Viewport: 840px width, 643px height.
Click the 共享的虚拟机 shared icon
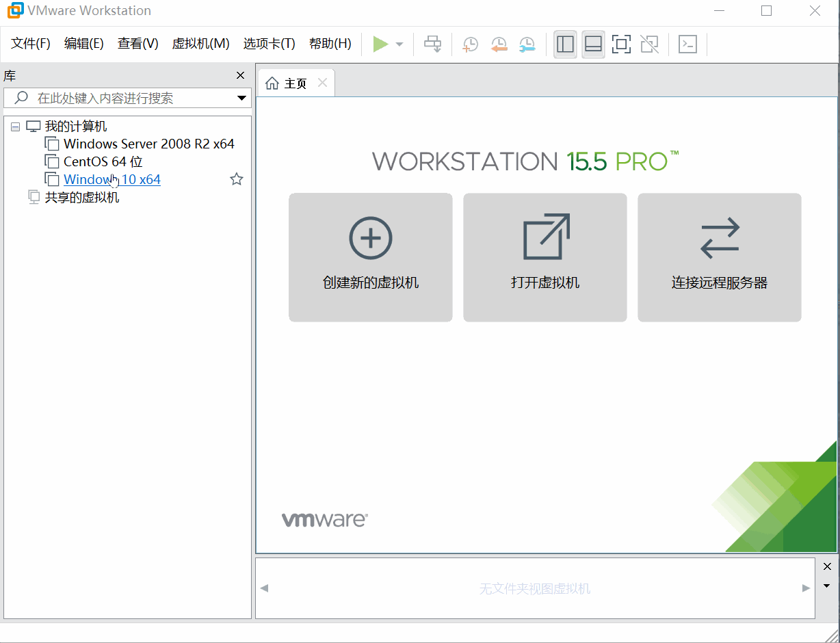pyautogui.click(x=34, y=197)
